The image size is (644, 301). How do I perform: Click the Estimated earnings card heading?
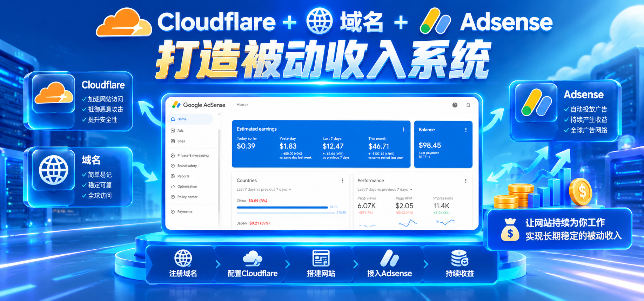coord(257,129)
